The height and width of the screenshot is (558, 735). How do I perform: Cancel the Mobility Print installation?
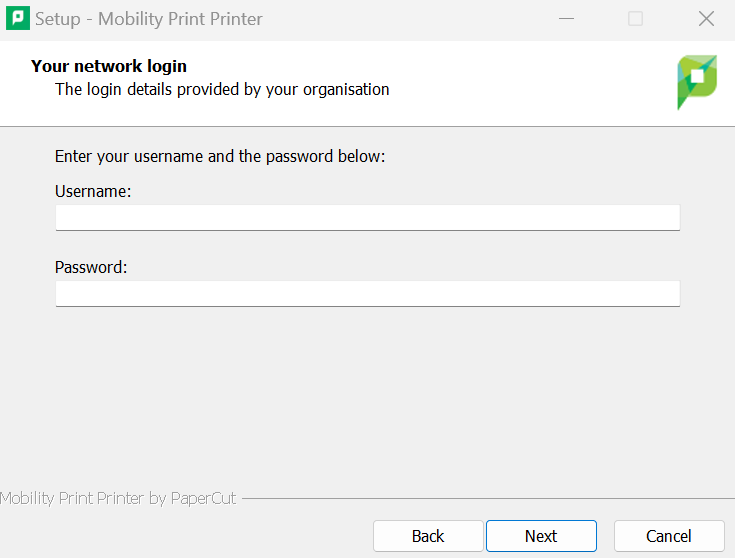point(668,536)
